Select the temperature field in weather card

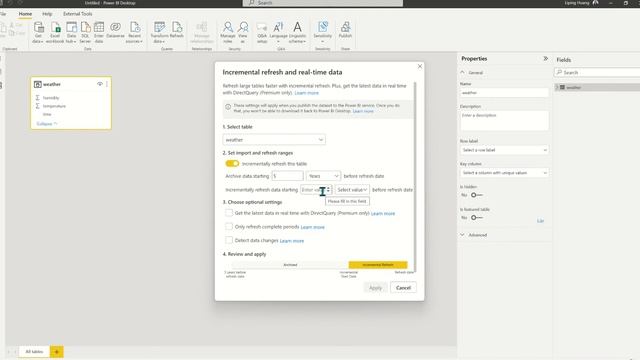click(x=54, y=106)
